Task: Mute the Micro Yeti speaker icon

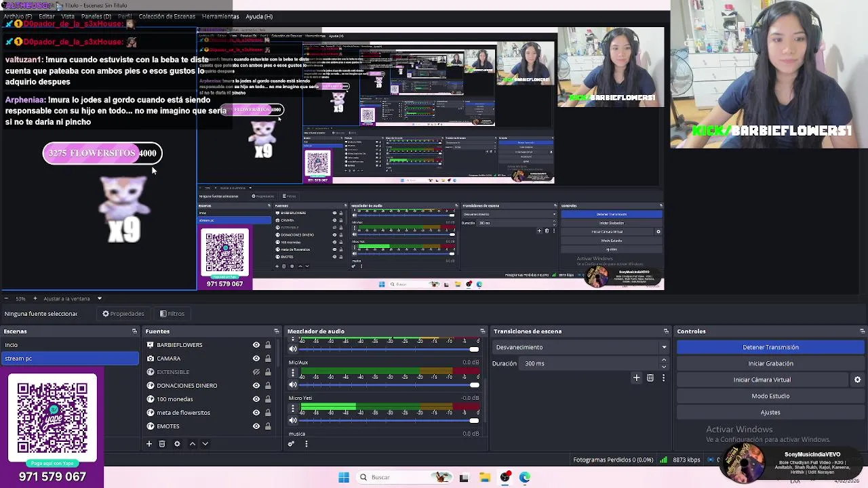Action: [293, 420]
